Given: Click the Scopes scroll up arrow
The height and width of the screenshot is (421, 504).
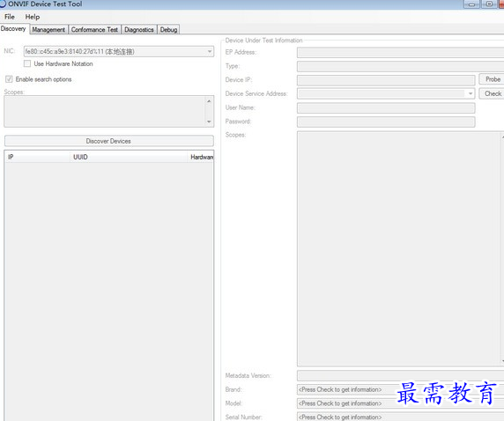Looking at the screenshot, I should coord(209,101).
